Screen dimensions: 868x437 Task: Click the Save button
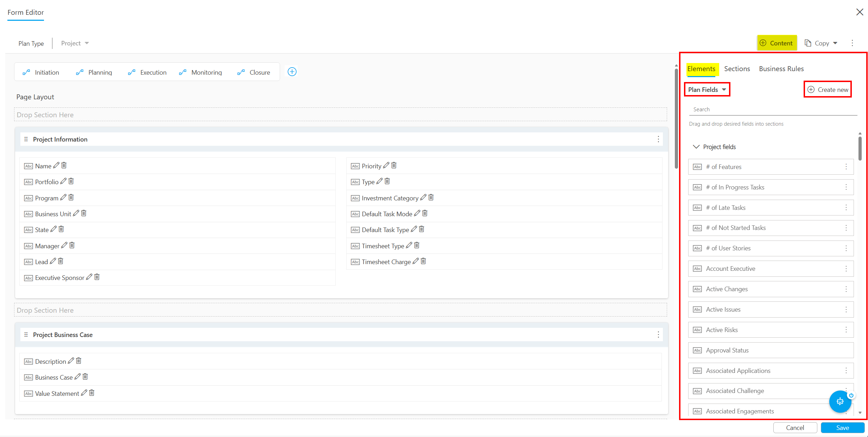click(842, 427)
